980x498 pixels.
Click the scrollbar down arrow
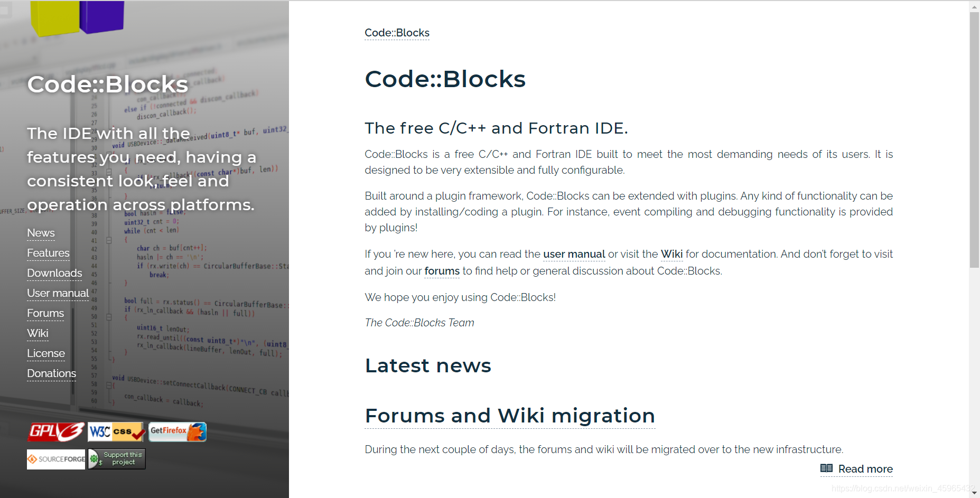(x=974, y=493)
